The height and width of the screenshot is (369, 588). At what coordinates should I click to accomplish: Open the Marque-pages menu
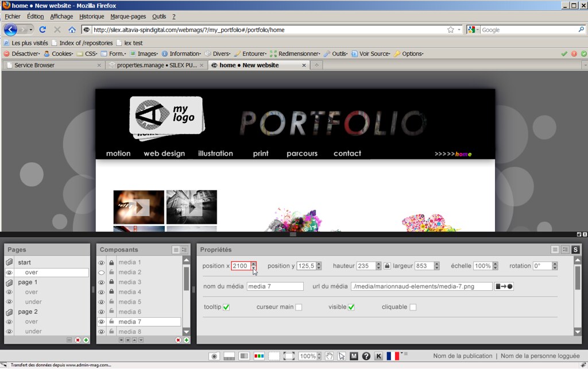coord(128,17)
